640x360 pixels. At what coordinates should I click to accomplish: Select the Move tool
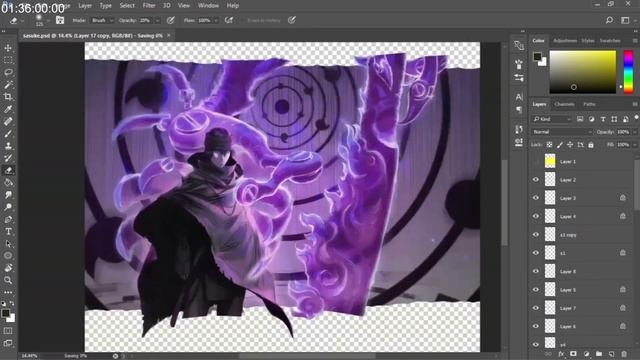tap(8, 48)
